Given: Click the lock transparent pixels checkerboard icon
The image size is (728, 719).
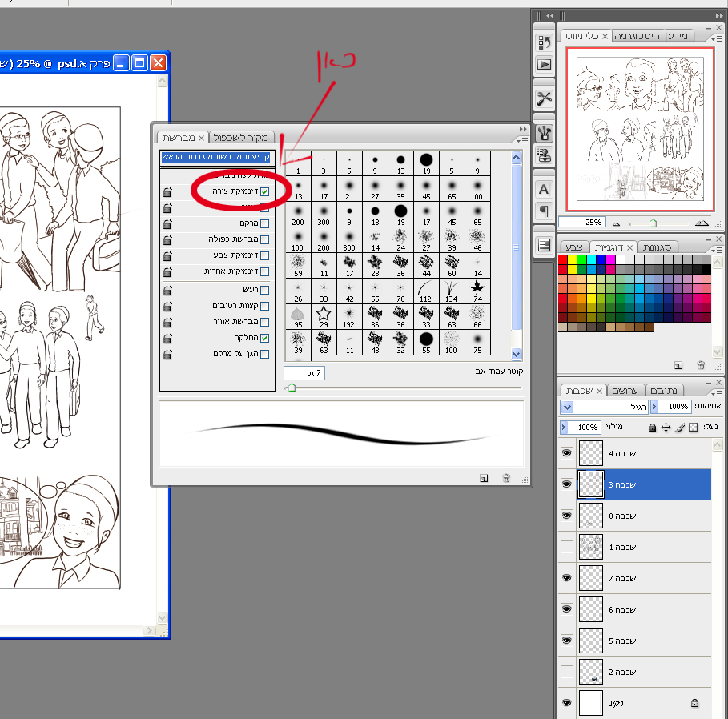Looking at the screenshot, I should tap(694, 428).
